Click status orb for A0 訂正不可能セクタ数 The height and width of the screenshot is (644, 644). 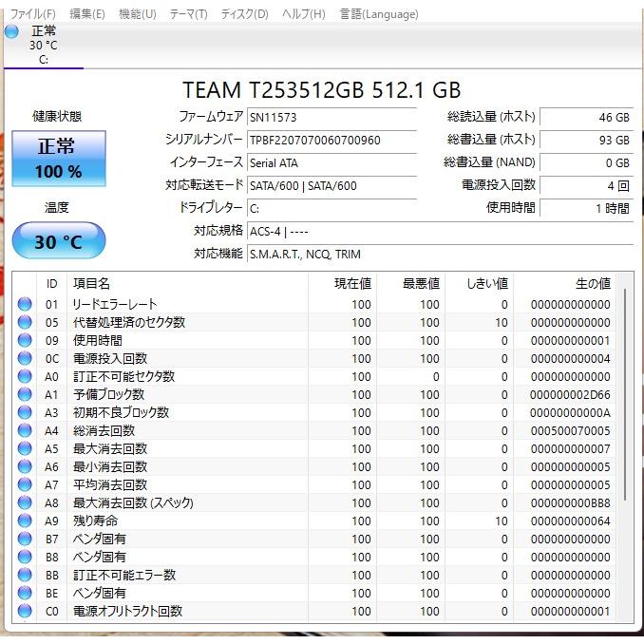[25, 376]
